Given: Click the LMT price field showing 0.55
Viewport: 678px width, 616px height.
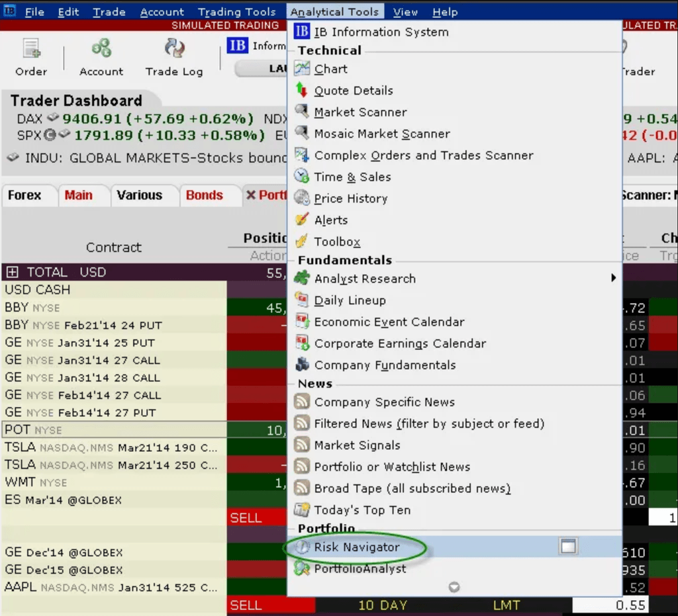Looking at the screenshot, I should [x=630, y=604].
